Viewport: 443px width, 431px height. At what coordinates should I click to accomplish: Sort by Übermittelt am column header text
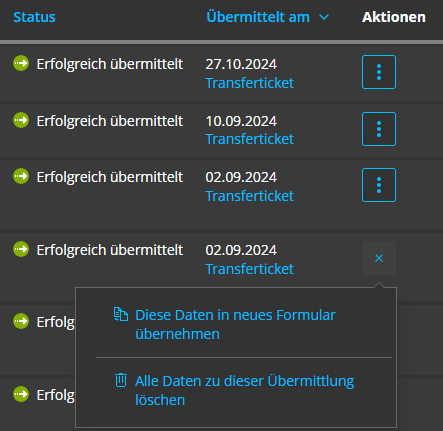(x=258, y=17)
